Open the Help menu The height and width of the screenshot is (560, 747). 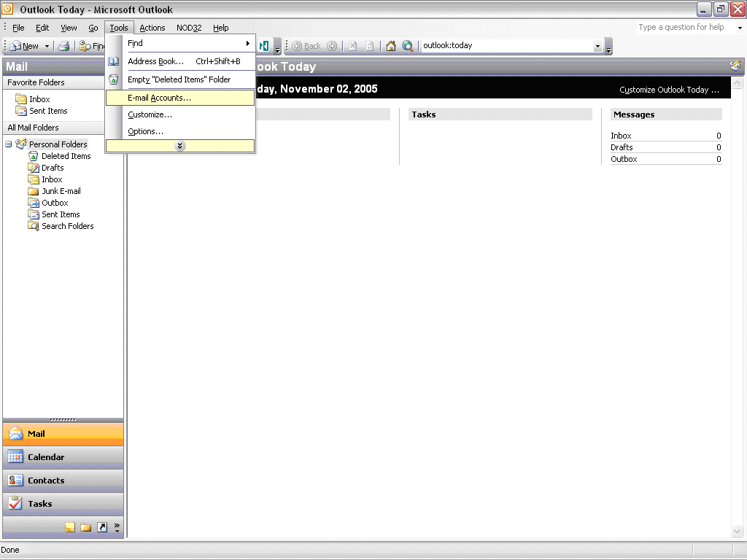click(x=220, y=28)
